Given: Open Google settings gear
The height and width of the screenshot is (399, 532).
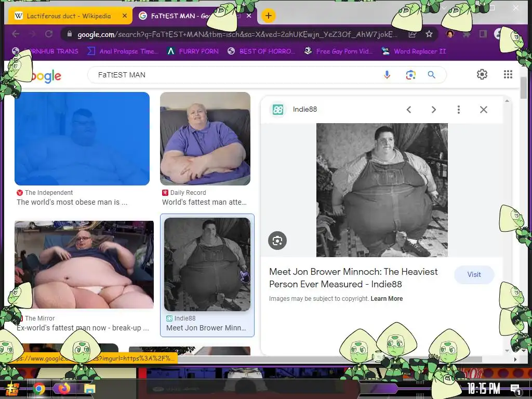Looking at the screenshot, I should pyautogui.click(x=482, y=74).
